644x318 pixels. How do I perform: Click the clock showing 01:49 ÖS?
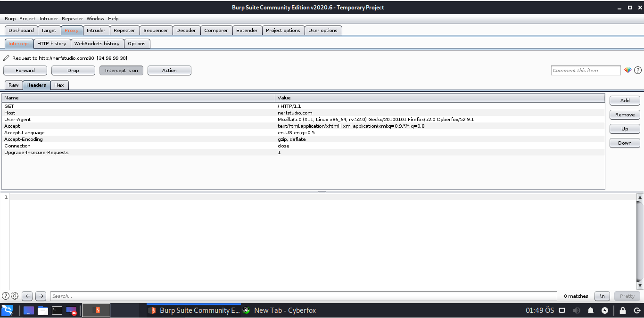[x=540, y=310]
